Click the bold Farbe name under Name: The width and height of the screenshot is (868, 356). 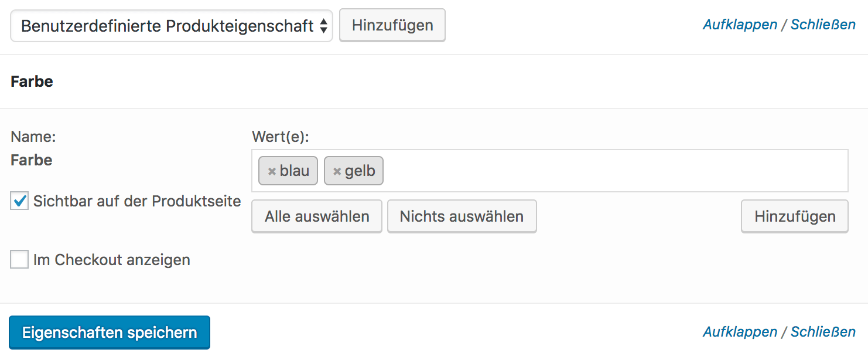pos(32,160)
